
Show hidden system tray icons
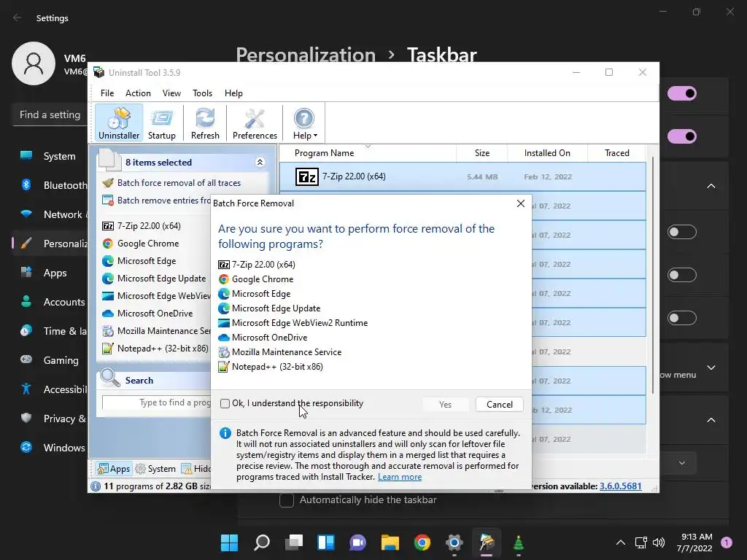(621, 542)
